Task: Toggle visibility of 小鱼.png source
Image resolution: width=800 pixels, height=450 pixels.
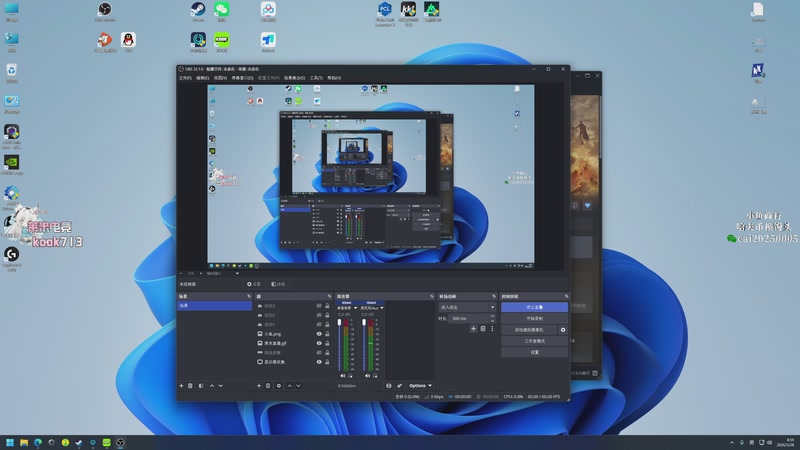Action: (319, 334)
